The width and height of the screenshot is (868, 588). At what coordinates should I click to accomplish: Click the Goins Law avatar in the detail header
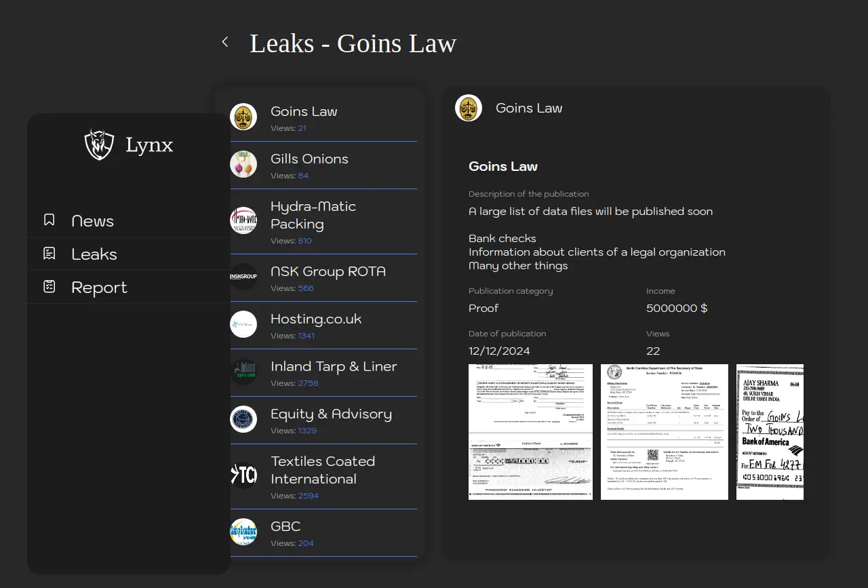tap(469, 109)
